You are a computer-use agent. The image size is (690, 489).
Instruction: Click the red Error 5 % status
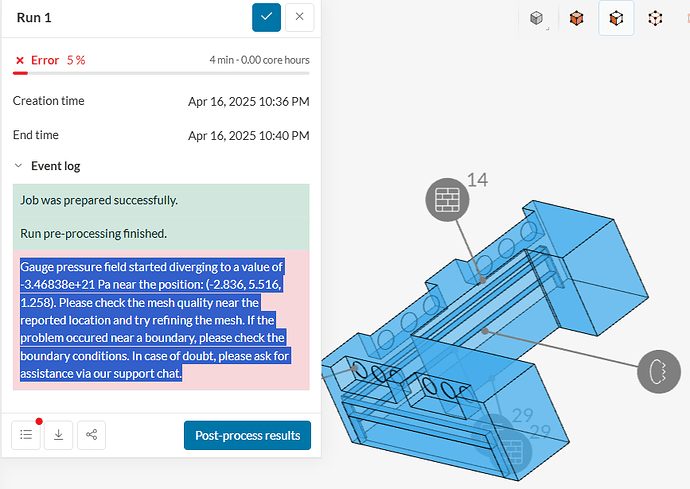pos(50,60)
